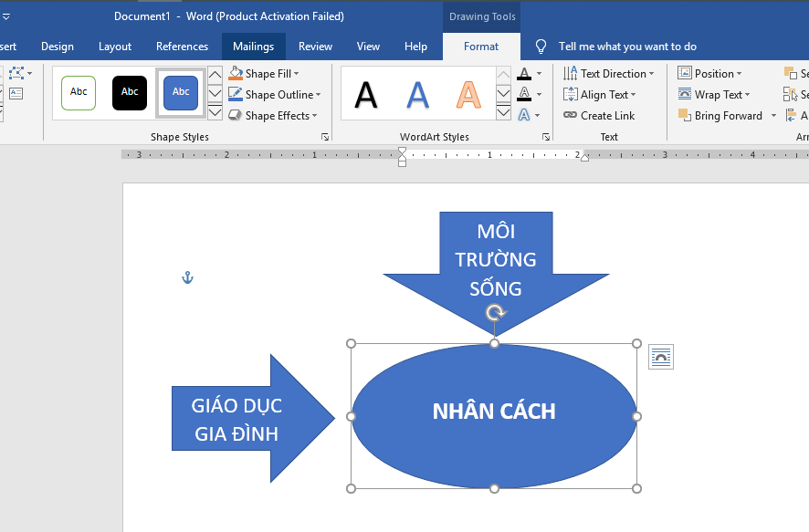Screen dimensions: 809x532
Task: Open the Shape Effects menu
Action: tap(272, 116)
